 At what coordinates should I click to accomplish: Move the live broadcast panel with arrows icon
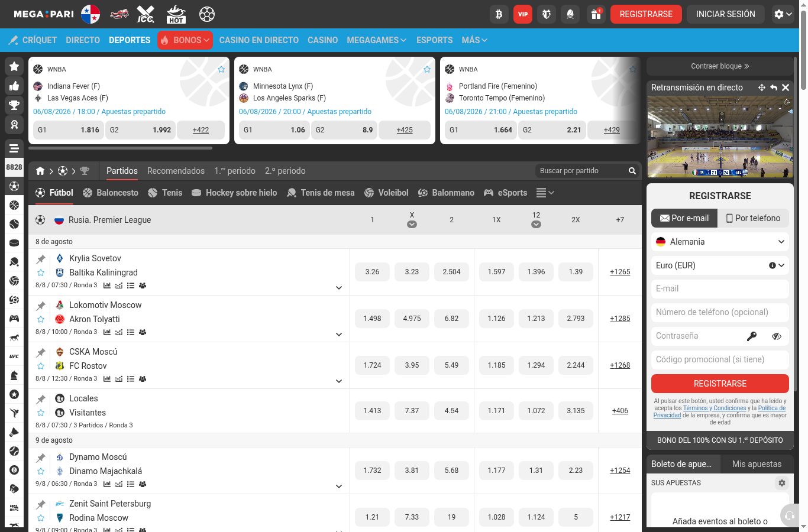tap(762, 87)
